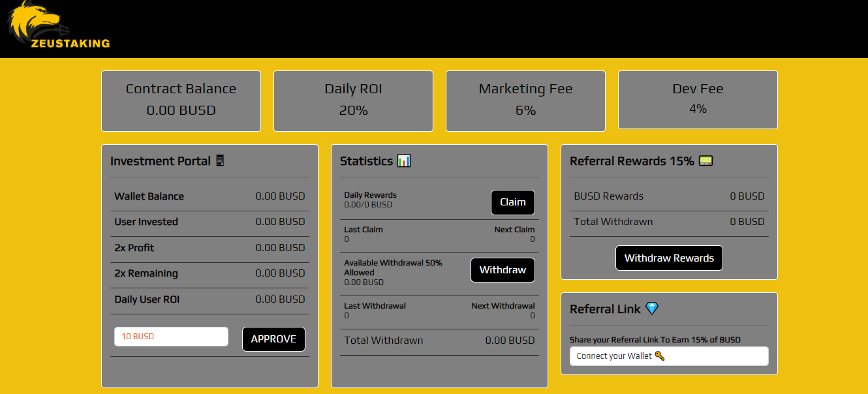Screen dimensions: 868x394
Task: Click the Next Withdrawal label
Action: [503, 306]
